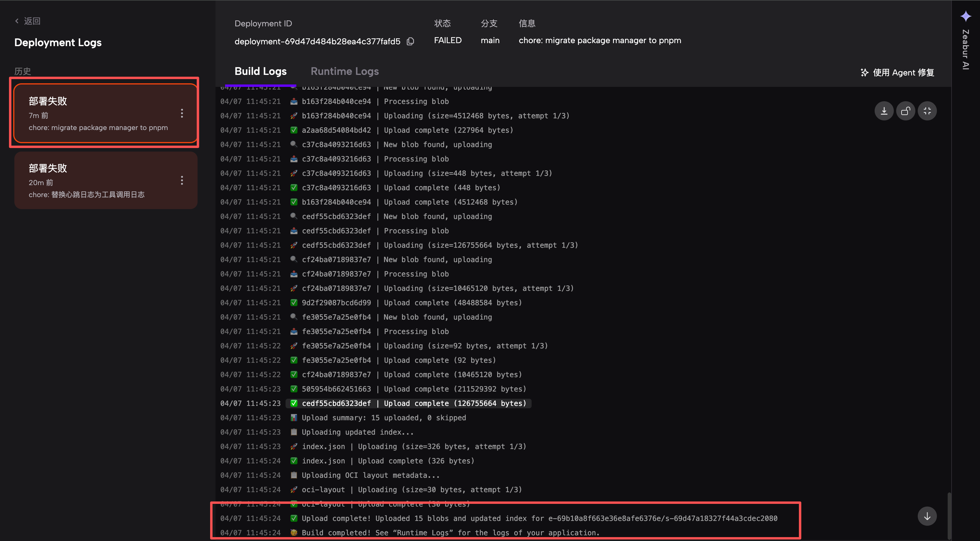Click the 'main' branch value
This screenshot has height=541, width=980.
(490, 40)
